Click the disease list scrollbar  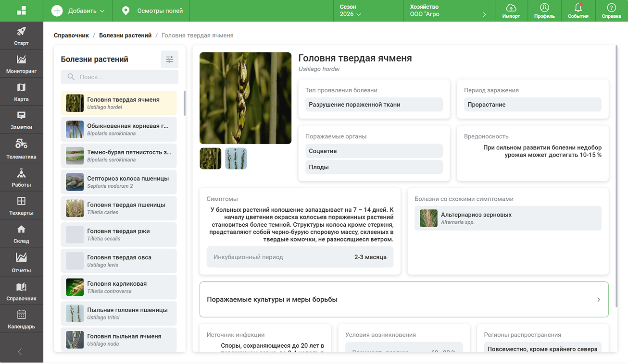click(185, 103)
